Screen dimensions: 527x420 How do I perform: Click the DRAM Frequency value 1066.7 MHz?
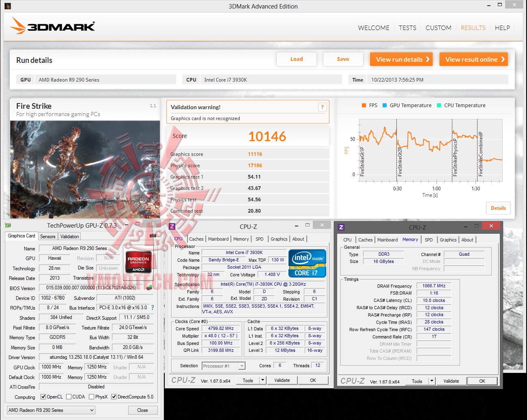pos(434,286)
